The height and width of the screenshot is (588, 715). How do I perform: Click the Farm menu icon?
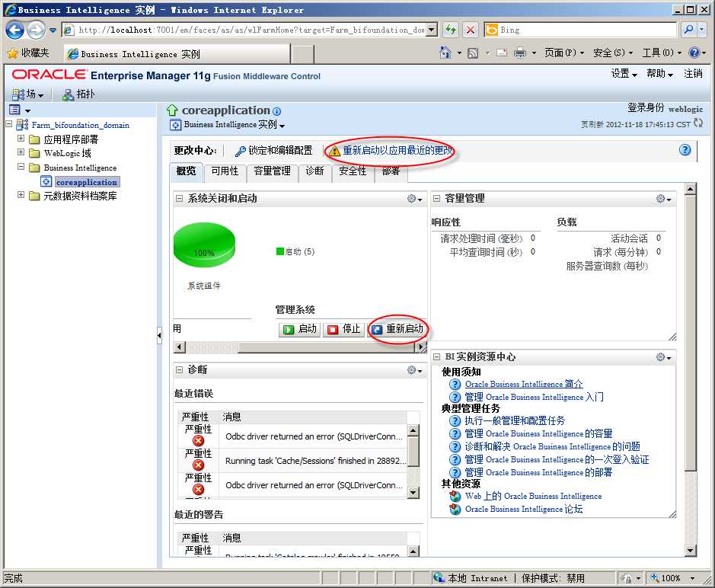coord(18,94)
